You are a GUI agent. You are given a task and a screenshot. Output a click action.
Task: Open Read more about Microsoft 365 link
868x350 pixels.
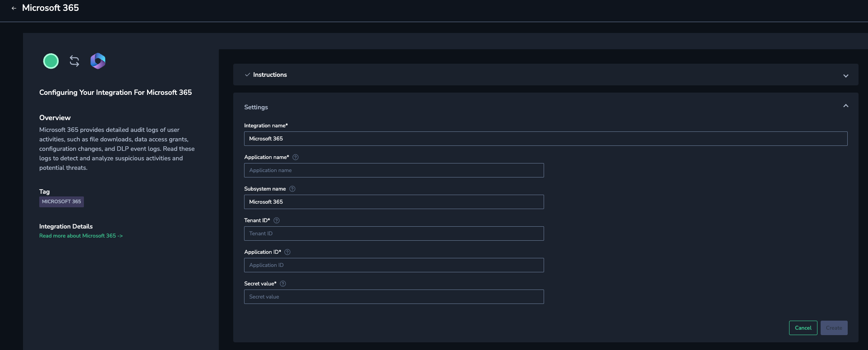point(81,236)
